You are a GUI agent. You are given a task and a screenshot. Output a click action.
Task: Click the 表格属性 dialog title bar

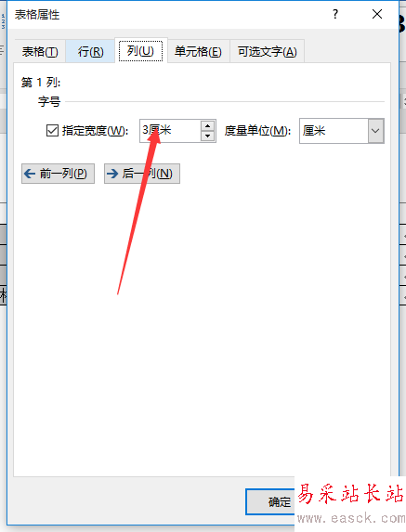click(x=170, y=15)
